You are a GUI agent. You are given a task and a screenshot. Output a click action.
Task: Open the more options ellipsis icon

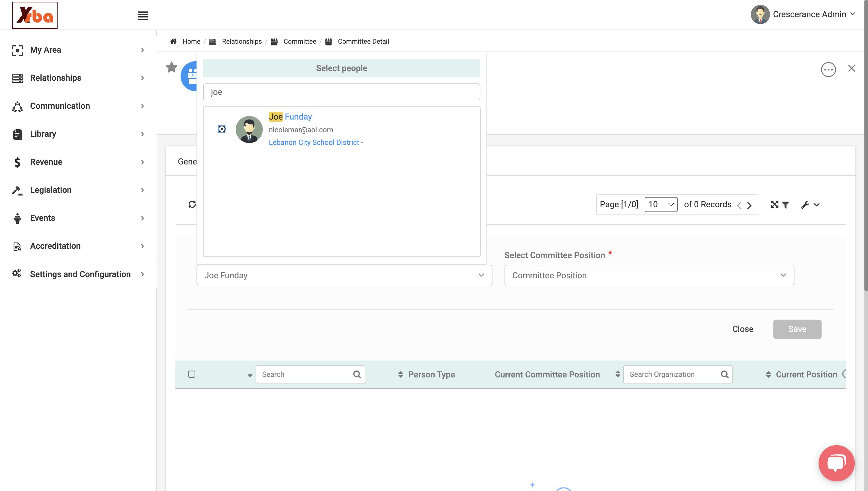click(828, 70)
